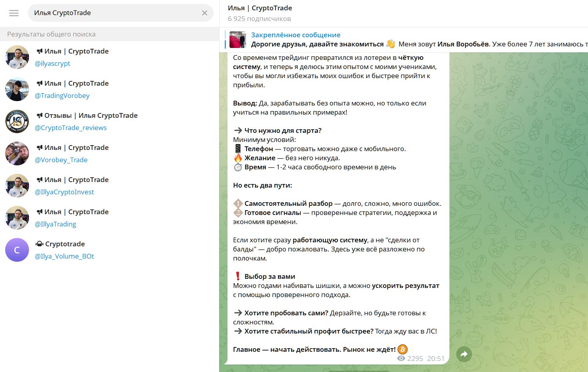
Task: Click the pinned message preview text
Action: [x=419, y=44]
